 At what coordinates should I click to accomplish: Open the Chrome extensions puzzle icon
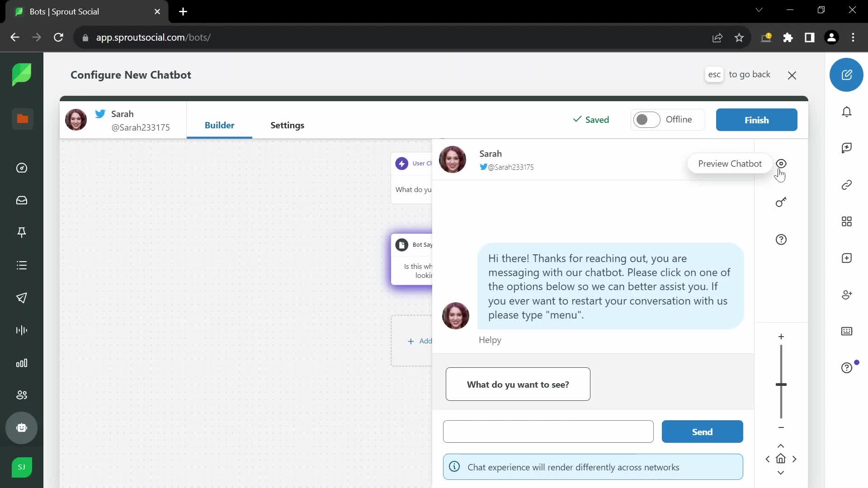(788, 38)
